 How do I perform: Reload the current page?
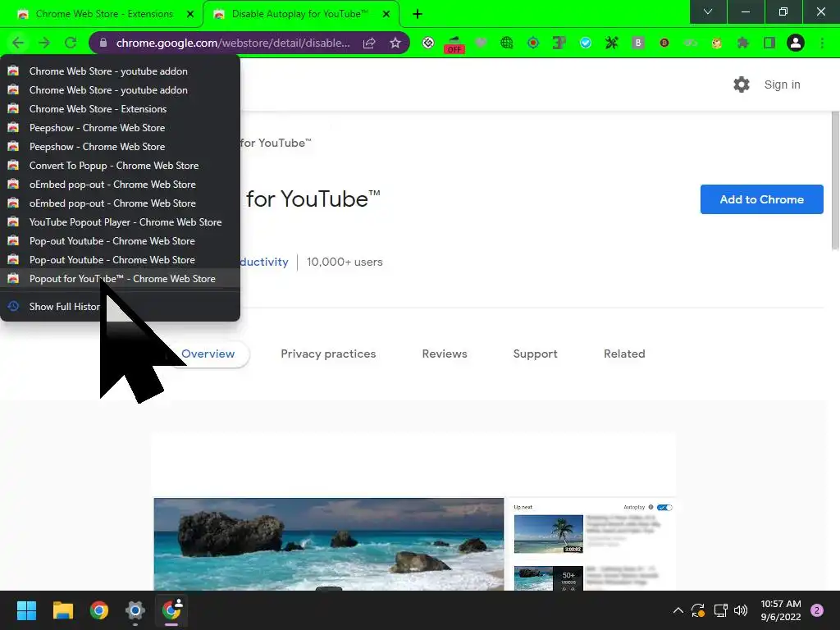click(71, 43)
